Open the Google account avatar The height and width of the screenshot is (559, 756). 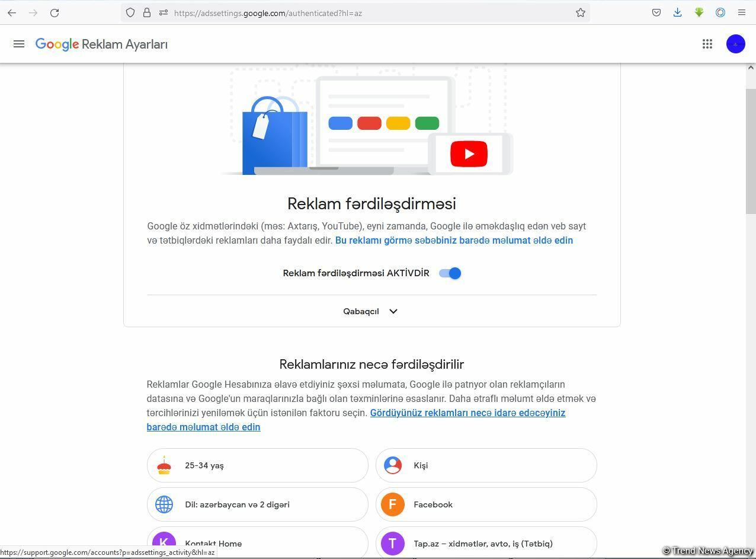coord(736,44)
